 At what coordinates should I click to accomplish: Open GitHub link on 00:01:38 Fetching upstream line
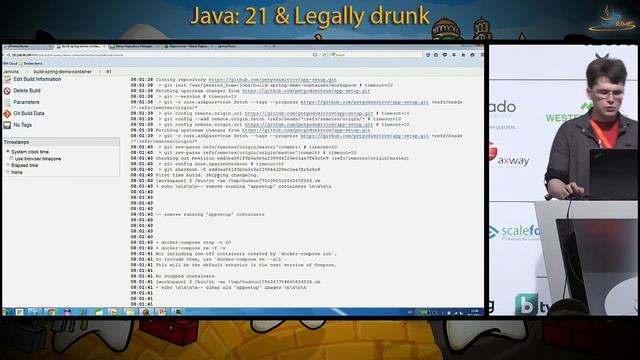306,91
